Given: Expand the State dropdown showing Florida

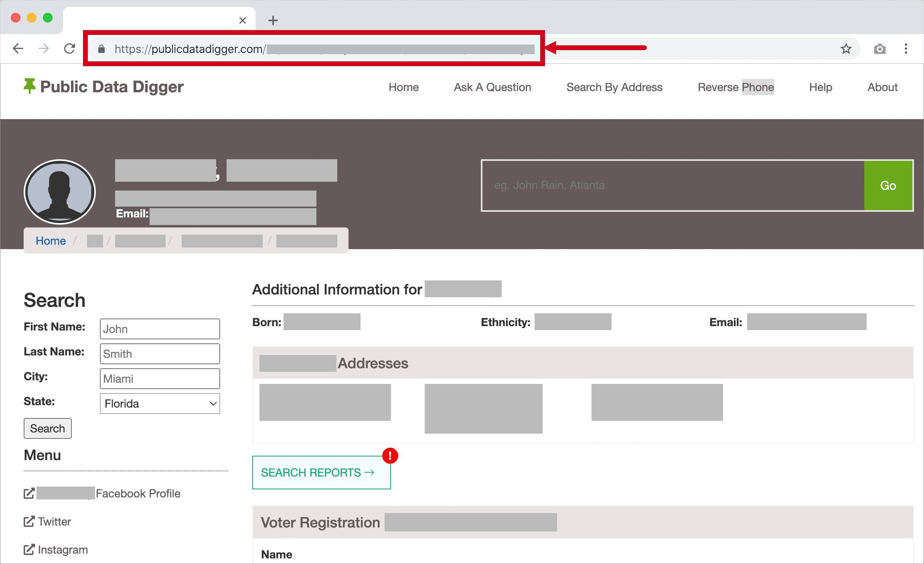Looking at the screenshot, I should 160,404.
